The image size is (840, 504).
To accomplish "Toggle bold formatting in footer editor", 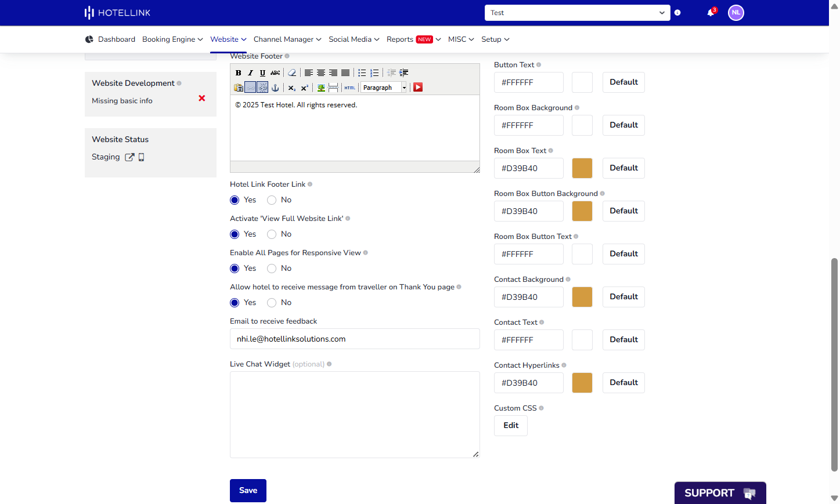I will point(238,73).
